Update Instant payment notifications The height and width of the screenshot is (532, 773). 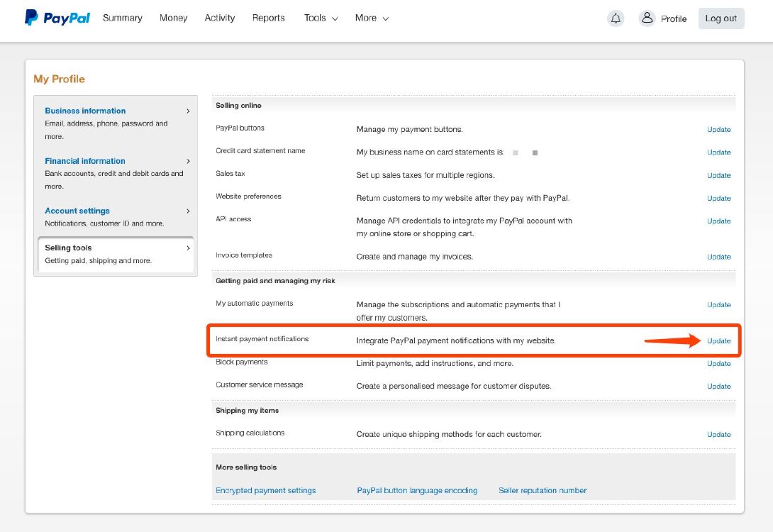[719, 340]
